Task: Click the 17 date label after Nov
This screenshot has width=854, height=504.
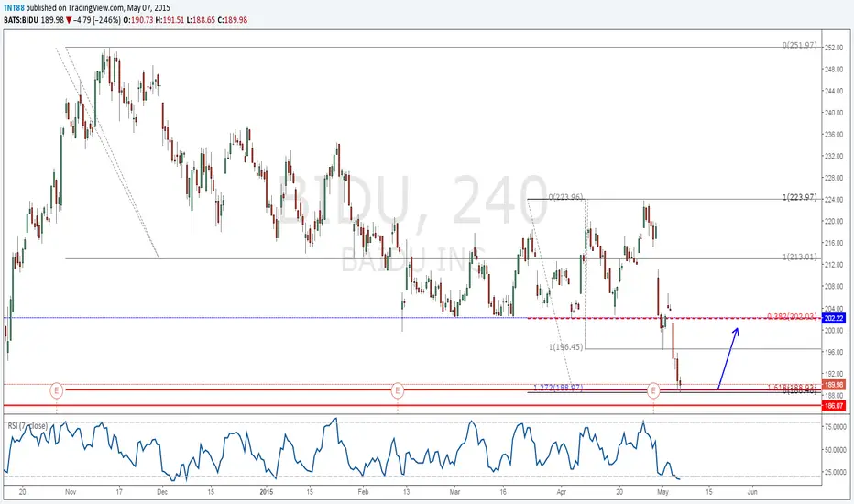Action: tap(119, 492)
